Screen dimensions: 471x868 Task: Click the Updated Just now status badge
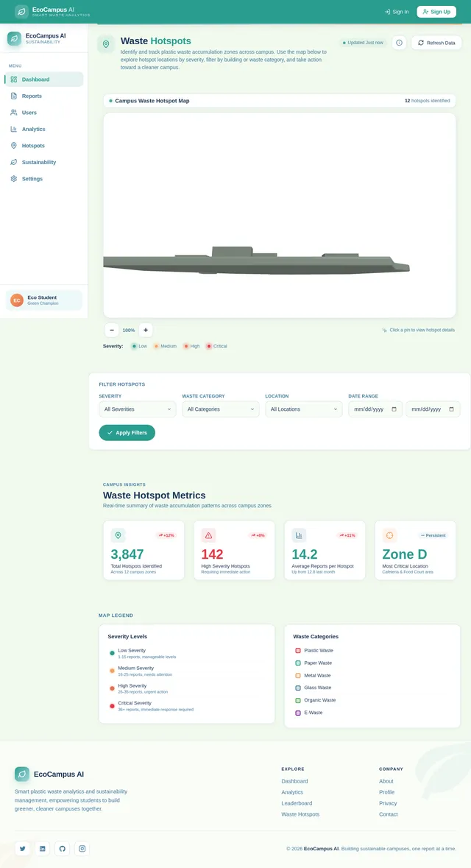(x=363, y=43)
